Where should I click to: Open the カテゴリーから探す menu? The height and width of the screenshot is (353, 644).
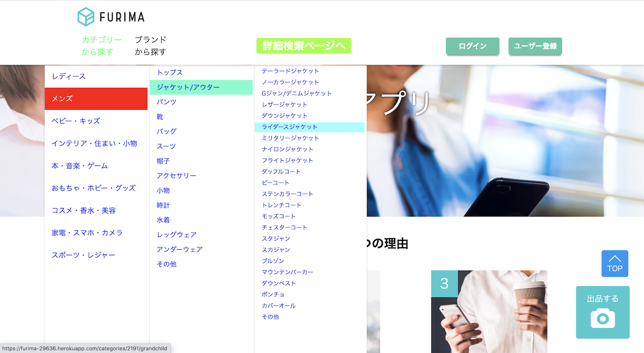click(102, 45)
